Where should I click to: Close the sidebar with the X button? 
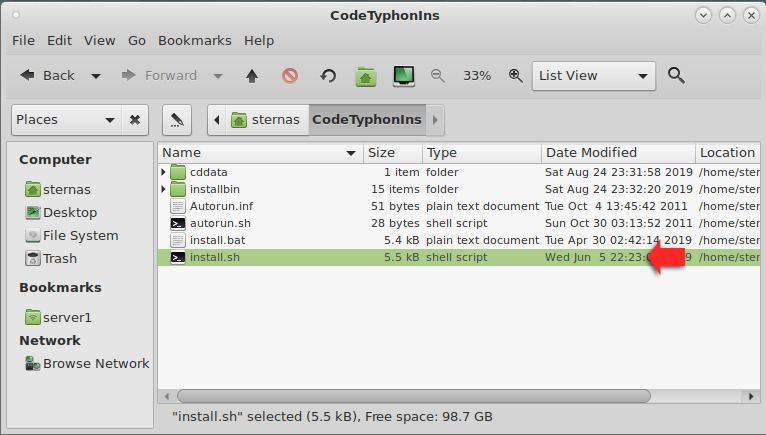(x=135, y=120)
